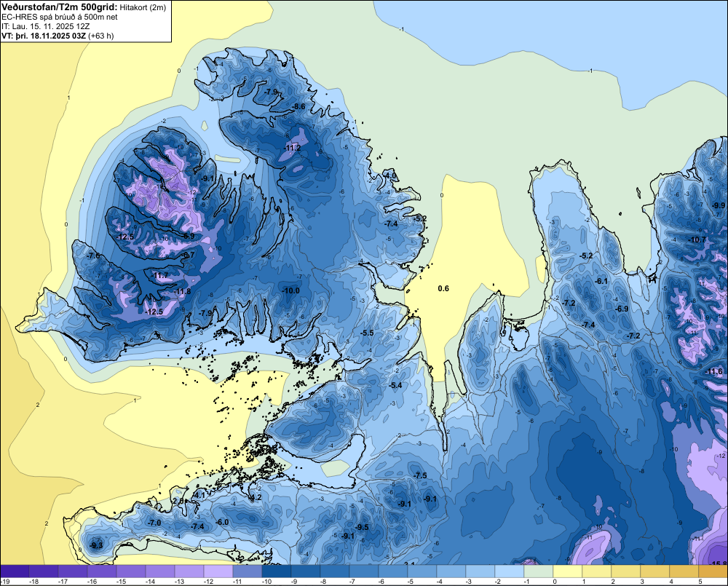Select legend swatch between -19 and -18
The image size is (728, 586).
click(x=15, y=571)
